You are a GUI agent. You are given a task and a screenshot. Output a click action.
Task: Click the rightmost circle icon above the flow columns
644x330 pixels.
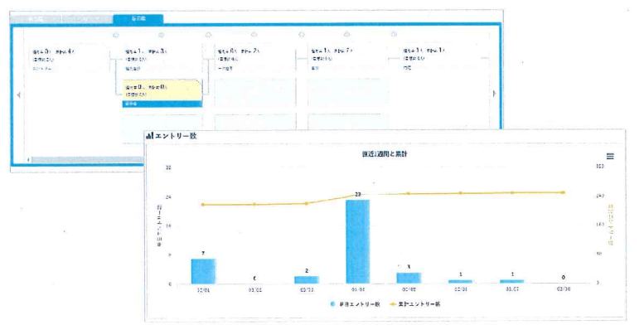coord(394,34)
